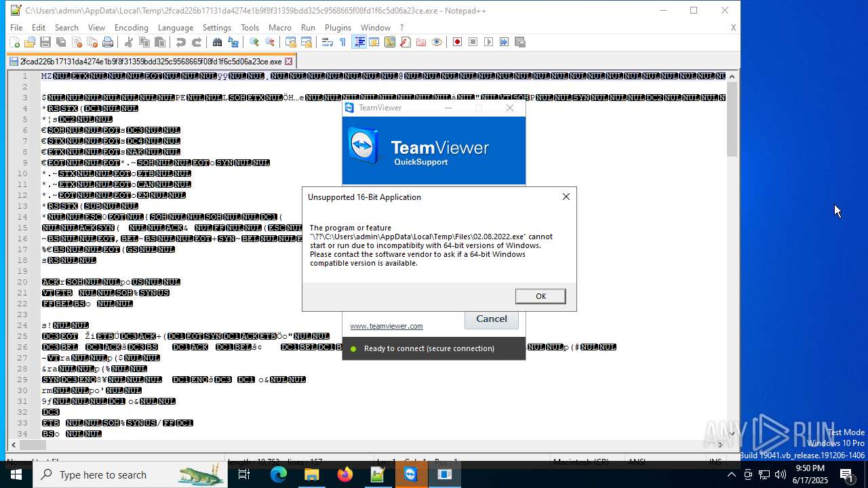Open Find with the binoculars icon
The height and width of the screenshot is (488, 868).
point(218,42)
